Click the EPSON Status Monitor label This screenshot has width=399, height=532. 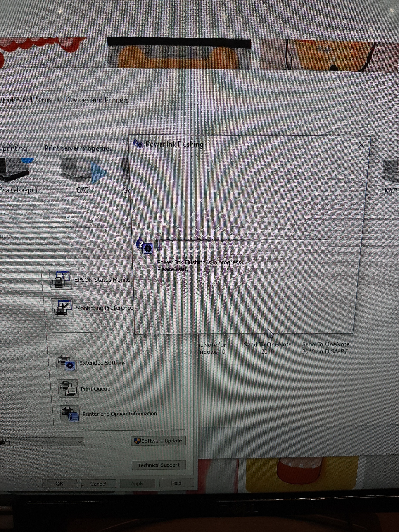pos(103,280)
